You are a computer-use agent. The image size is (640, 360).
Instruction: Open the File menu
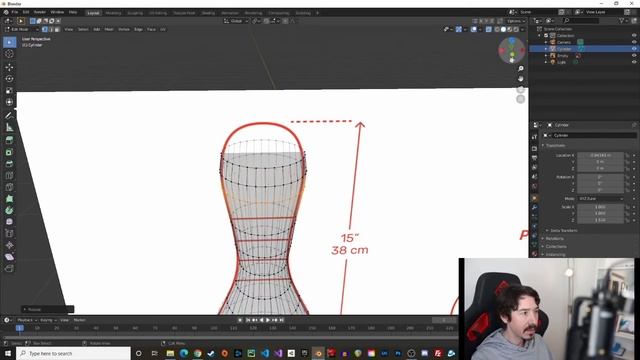coord(15,12)
